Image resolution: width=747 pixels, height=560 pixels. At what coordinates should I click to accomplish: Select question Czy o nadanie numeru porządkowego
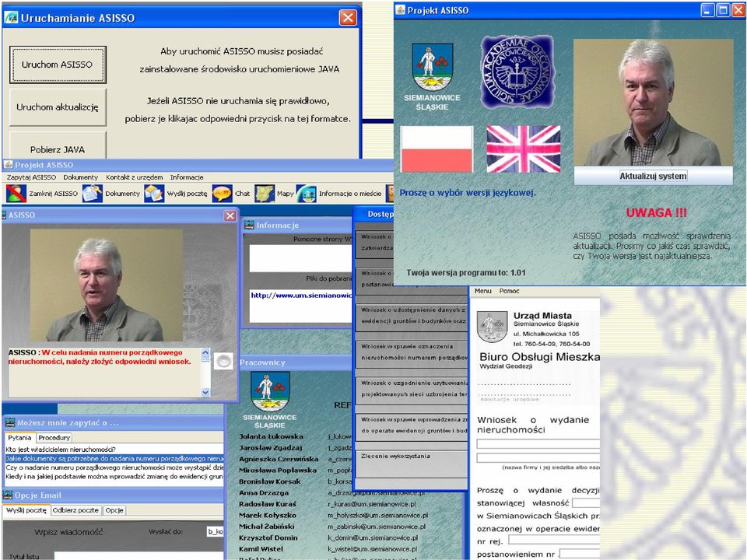(x=114, y=467)
